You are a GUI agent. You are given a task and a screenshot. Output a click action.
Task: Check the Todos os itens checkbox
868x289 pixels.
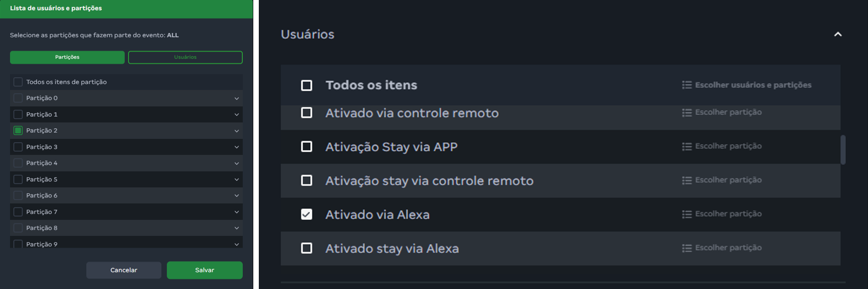click(x=306, y=85)
